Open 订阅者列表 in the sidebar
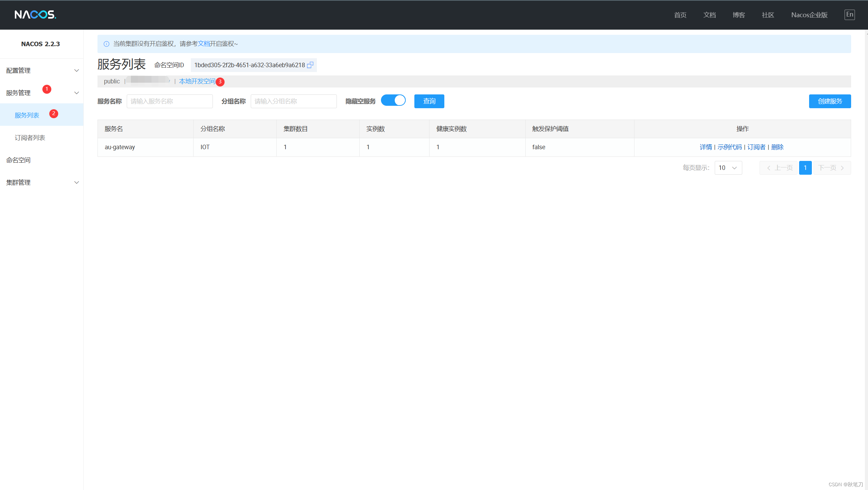The height and width of the screenshot is (490, 868). click(x=30, y=137)
